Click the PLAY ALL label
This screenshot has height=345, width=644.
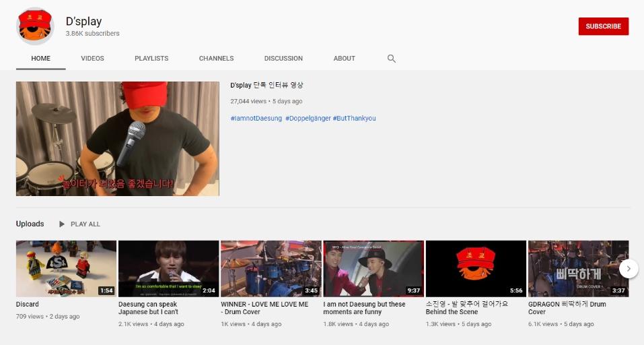point(85,224)
